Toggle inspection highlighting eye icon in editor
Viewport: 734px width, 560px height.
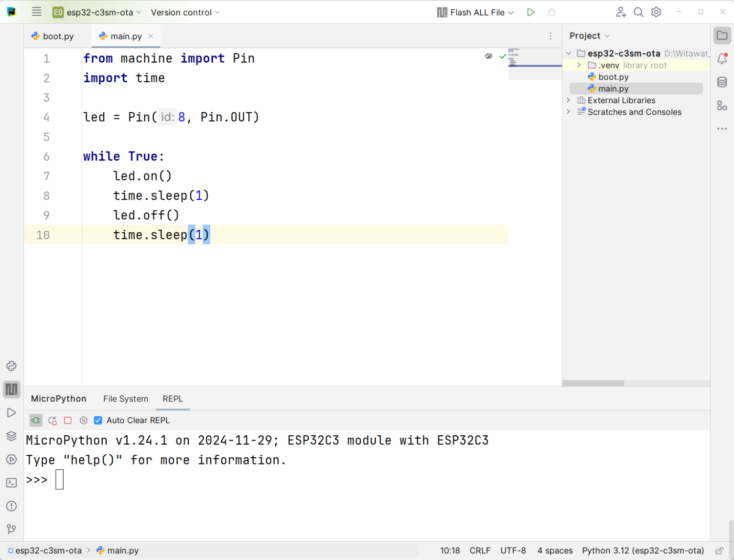[488, 56]
